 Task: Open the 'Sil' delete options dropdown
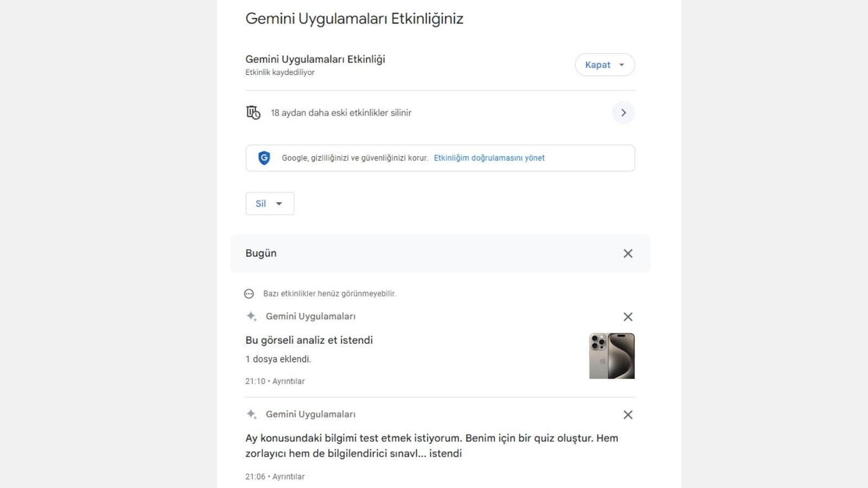click(279, 203)
